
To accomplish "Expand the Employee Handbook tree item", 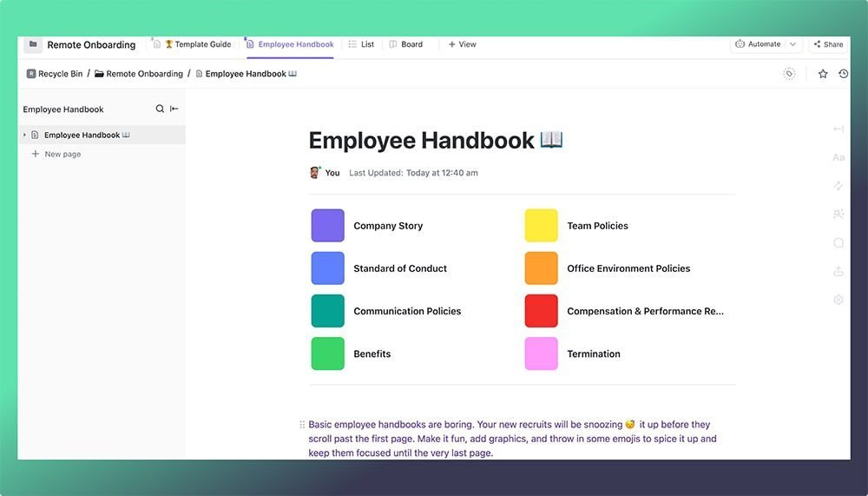I will tap(24, 135).
